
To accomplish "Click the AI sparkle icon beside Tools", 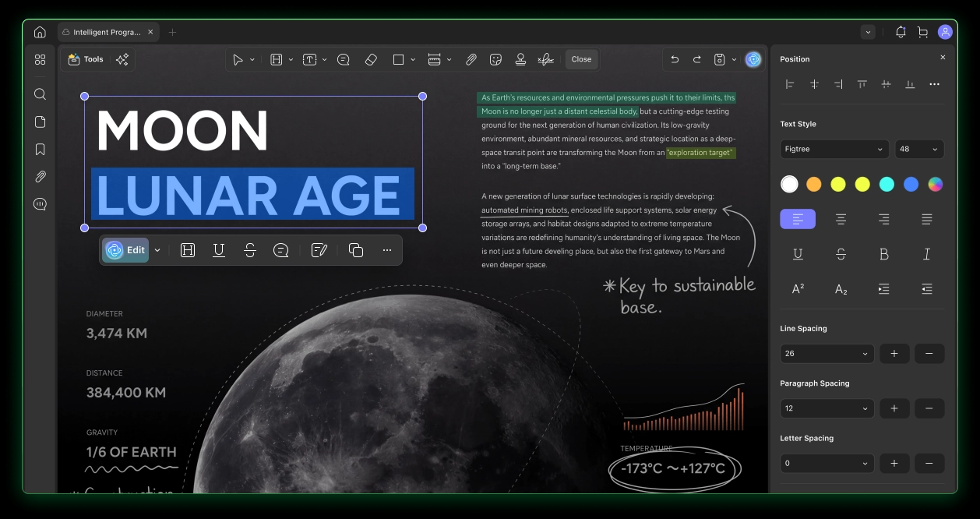I will [x=122, y=59].
